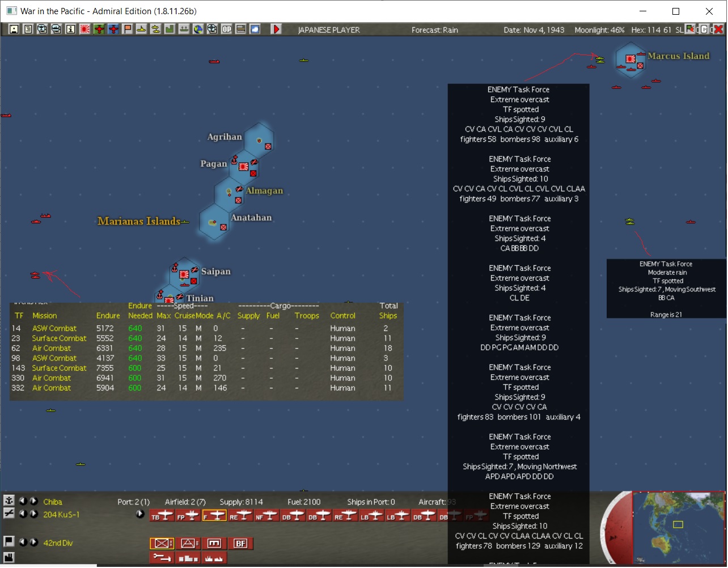Click the "Ships in Port: 0" value
The height and width of the screenshot is (568, 728).
[371, 502]
